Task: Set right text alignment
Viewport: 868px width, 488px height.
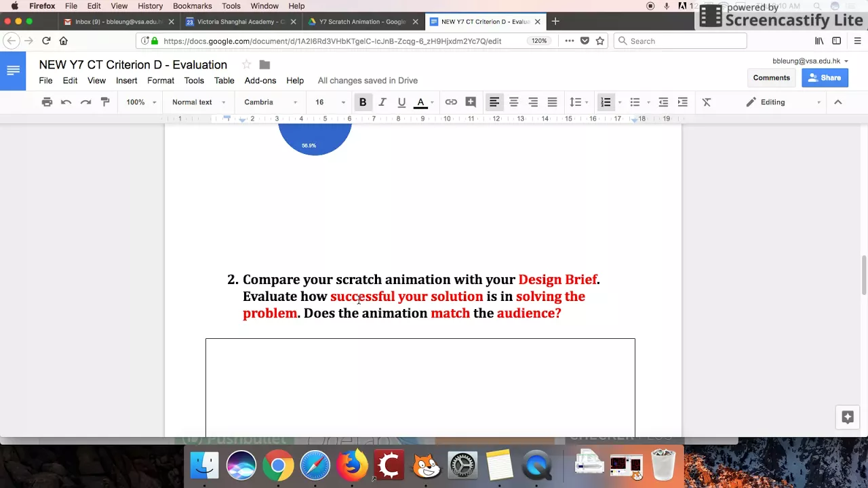Action: [533, 102]
